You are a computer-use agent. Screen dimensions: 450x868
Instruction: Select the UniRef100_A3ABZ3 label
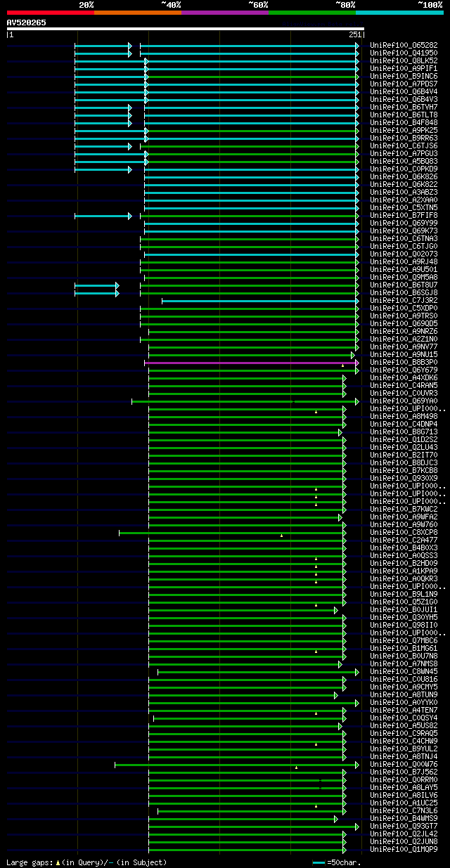404,192
